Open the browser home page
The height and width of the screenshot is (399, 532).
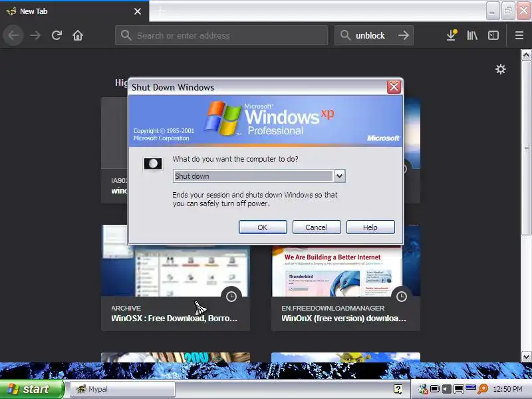tap(78, 35)
